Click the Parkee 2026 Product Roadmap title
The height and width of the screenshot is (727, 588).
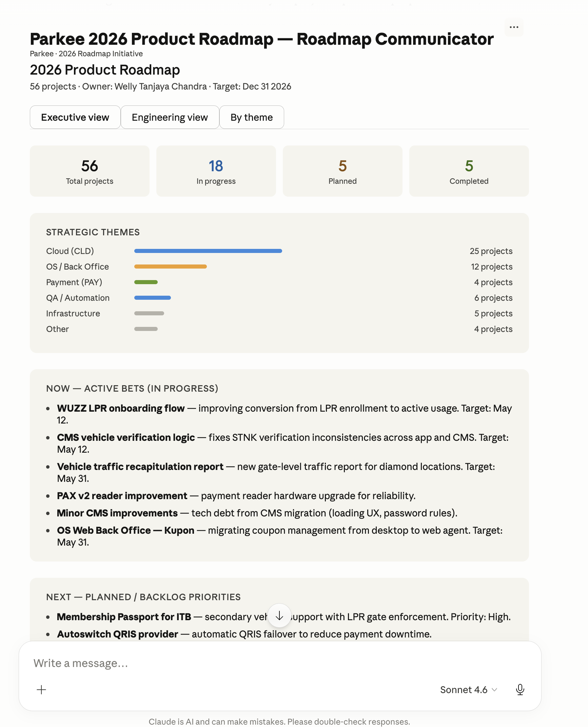click(x=262, y=39)
